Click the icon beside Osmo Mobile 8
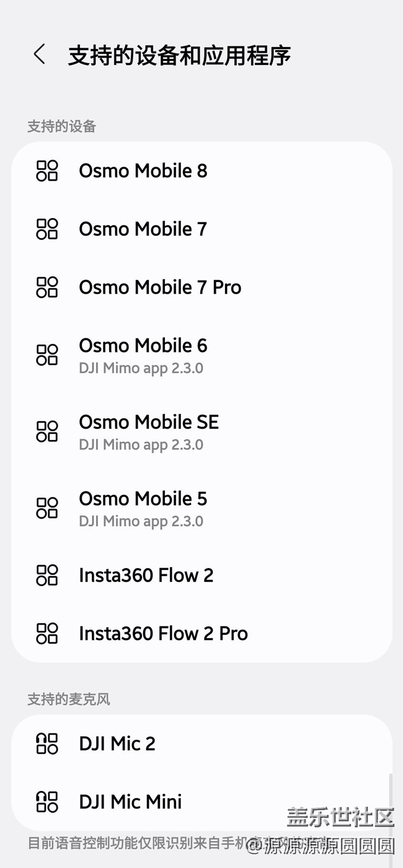This screenshot has width=403, height=868. pos(47,170)
